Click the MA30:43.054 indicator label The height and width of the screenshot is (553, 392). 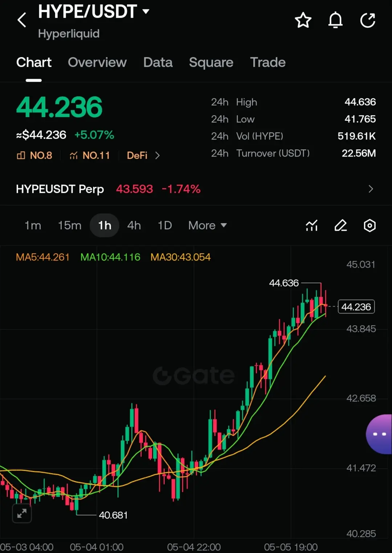pyautogui.click(x=180, y=257)
